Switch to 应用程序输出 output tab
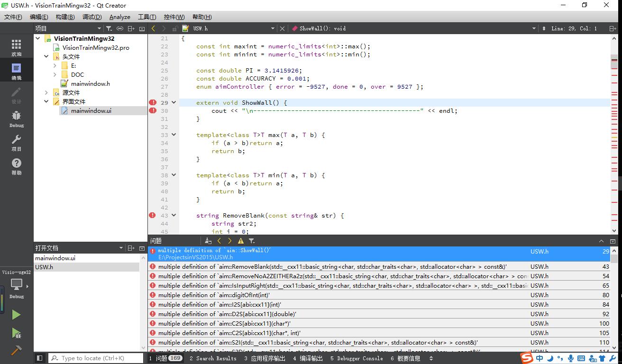 pos(265,358)
